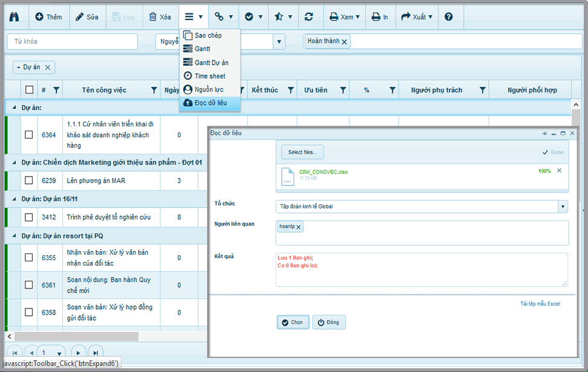
Task: Open the page number dropdown
Action: pyautogui.click(x=59, y=353)
